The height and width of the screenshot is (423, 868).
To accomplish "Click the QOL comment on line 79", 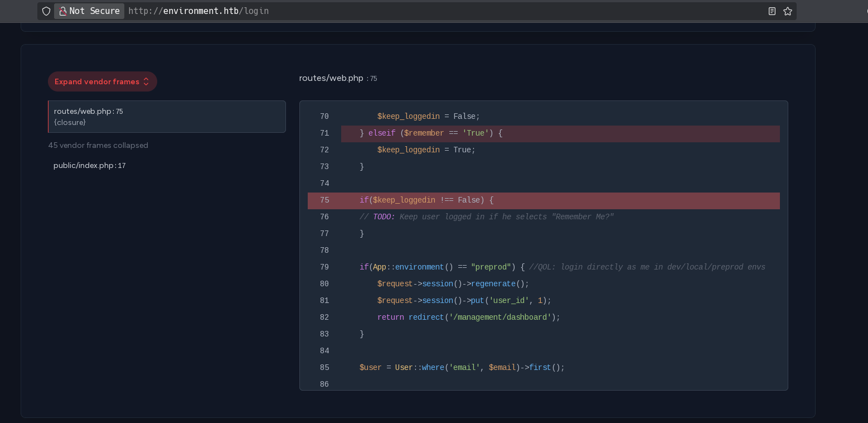I will (x=647, y=267).
